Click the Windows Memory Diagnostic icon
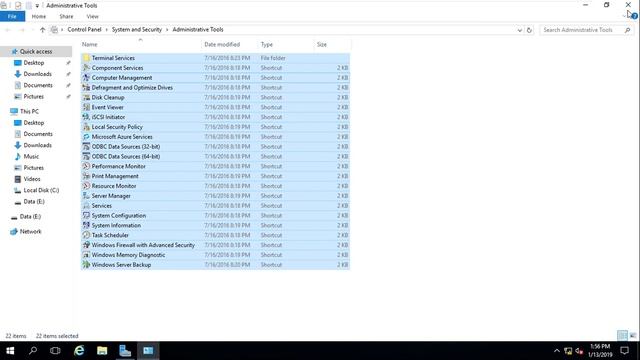 tap(86, 255)
